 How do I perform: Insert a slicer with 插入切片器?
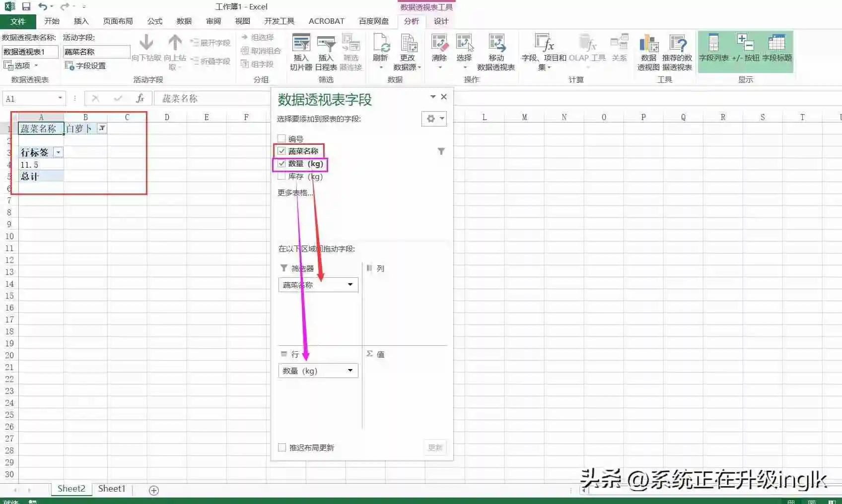pos(301,53)
